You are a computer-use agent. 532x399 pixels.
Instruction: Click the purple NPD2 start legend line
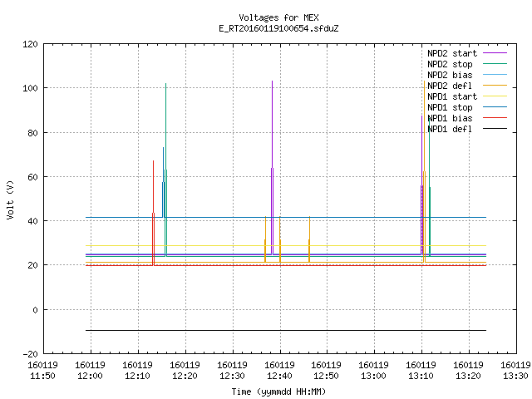point(495,53)
